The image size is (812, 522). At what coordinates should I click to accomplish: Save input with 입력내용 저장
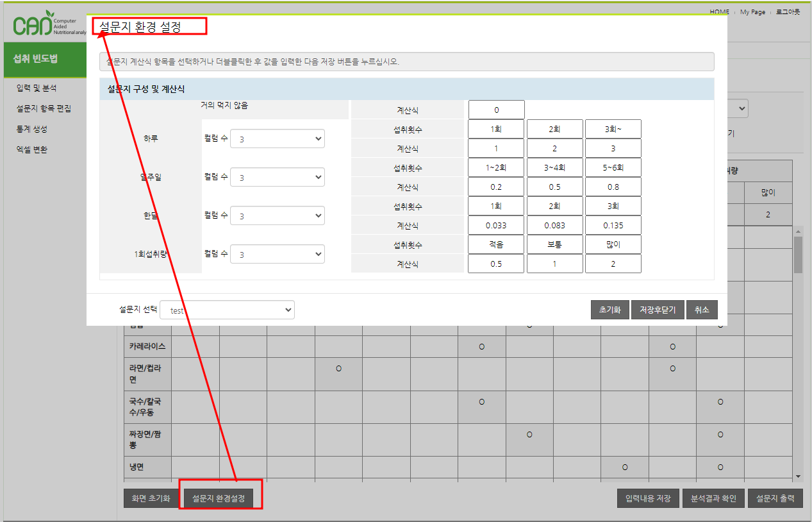[648, 499]
